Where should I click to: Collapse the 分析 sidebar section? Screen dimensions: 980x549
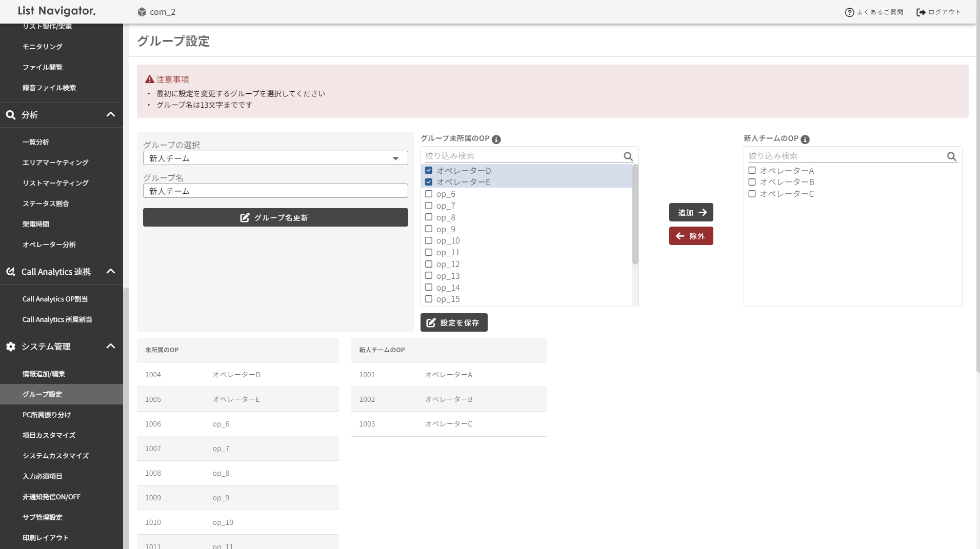(x=111, y=114)
